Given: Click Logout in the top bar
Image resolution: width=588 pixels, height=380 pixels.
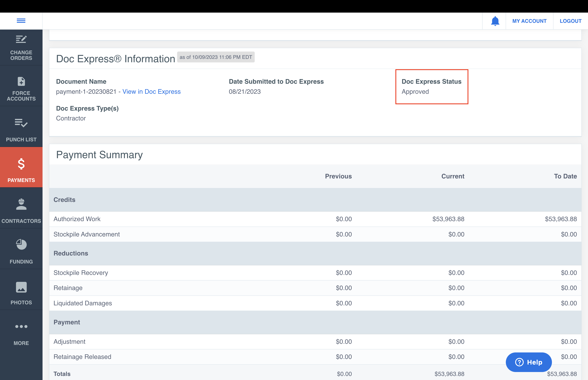Looking at the screenshot, I should tap(570, 21).
